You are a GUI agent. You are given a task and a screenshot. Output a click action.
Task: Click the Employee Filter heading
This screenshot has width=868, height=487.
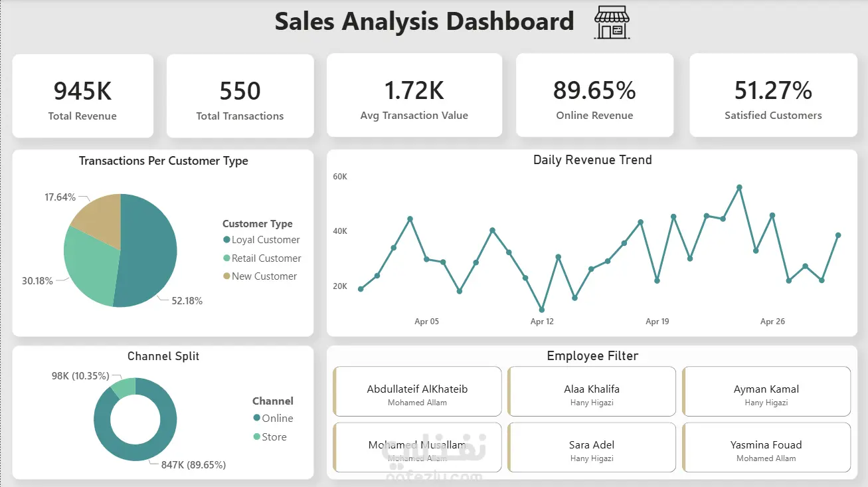pos(592,356)
